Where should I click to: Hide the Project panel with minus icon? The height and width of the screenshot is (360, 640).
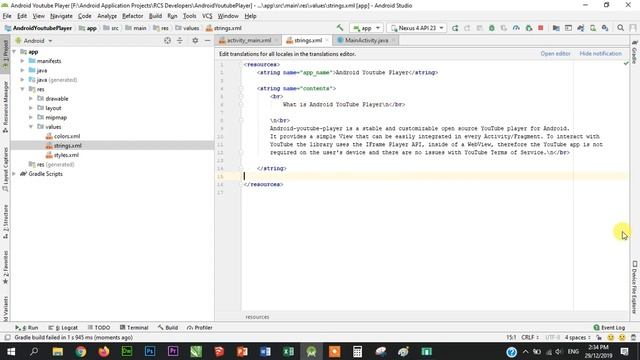point(207,40)
